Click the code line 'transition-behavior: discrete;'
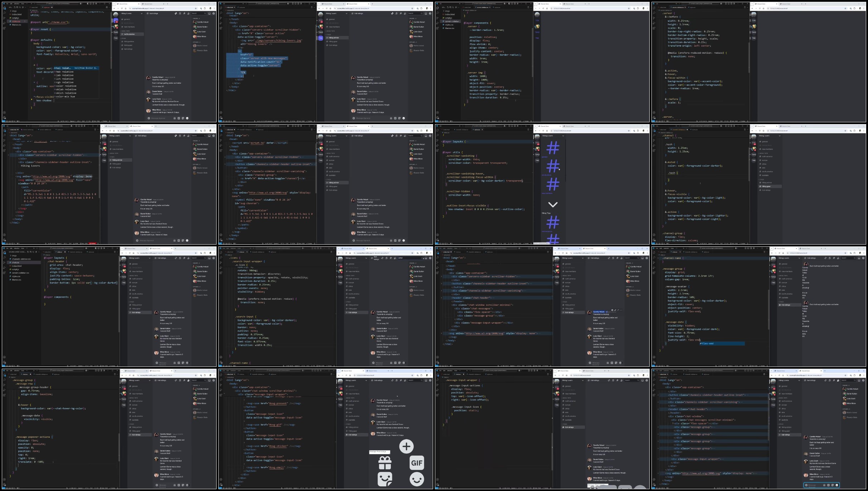Screen dimensions: 868x491 click(x=258, y=274)
